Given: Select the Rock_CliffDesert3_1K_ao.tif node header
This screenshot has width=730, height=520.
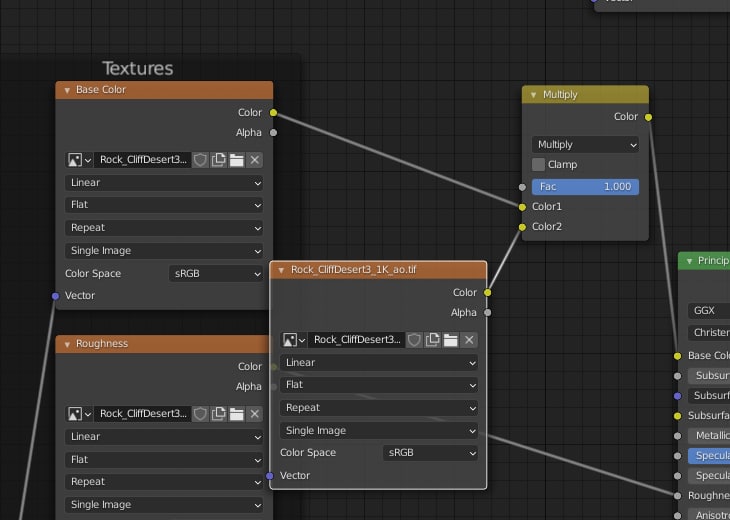Looking at the screenshot, I should (379, 270).
